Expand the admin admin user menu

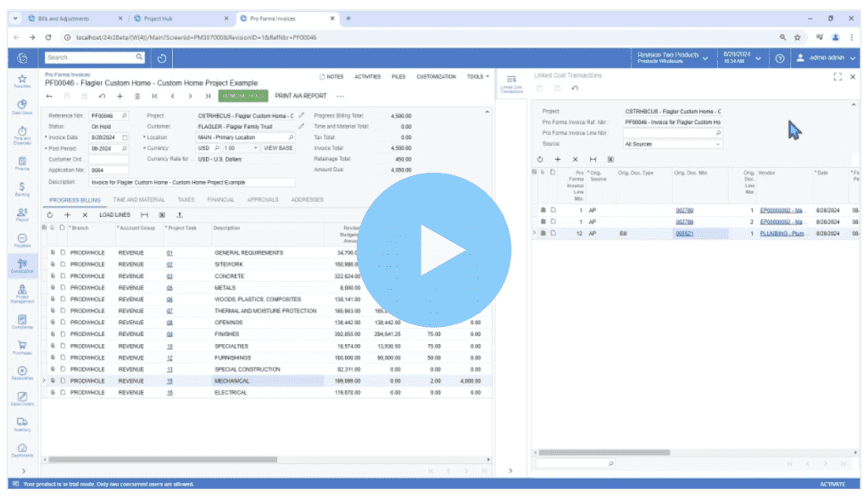827,58
